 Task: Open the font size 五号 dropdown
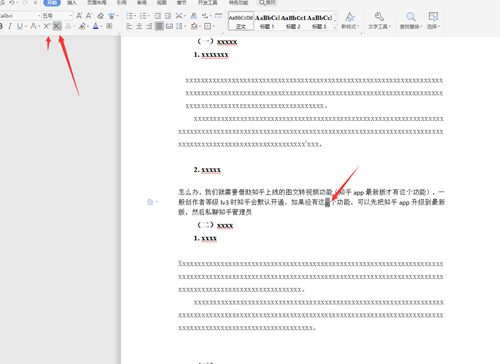pos(57,16)
